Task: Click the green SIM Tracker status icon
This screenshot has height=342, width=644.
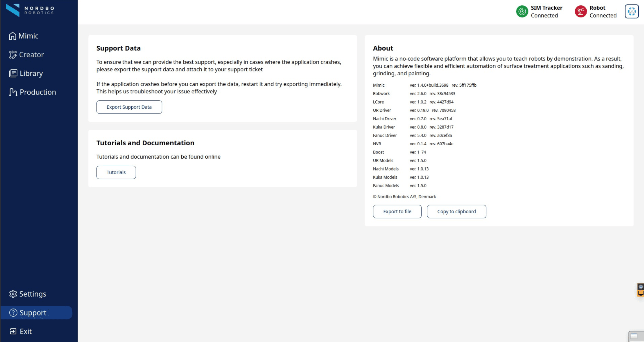Action: click(522, 12)
